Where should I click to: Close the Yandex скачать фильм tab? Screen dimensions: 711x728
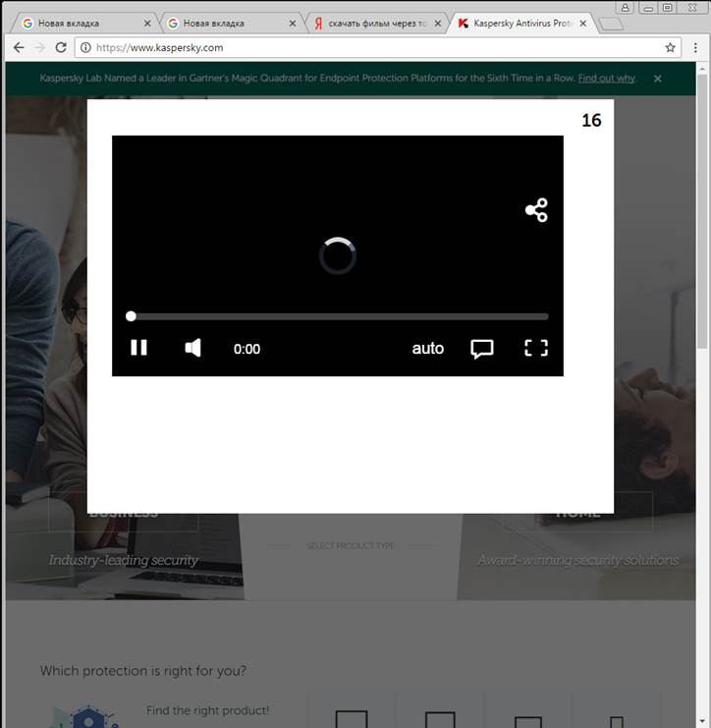(438, 24)
